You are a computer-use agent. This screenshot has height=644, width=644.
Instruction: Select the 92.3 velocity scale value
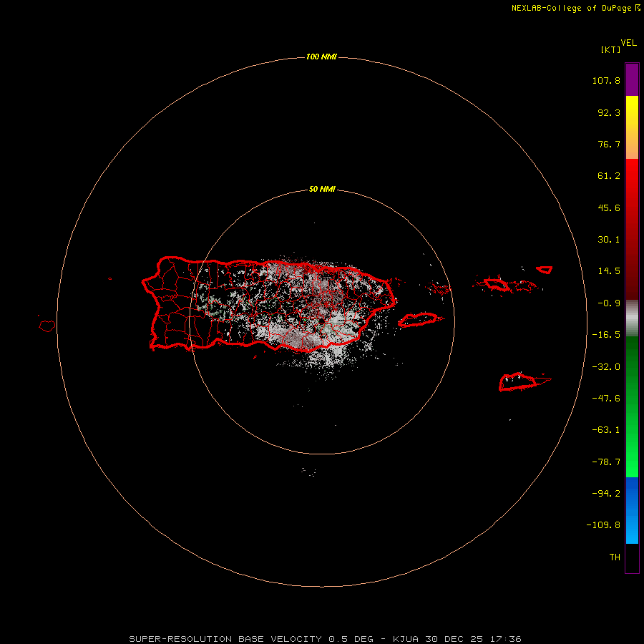click(609, 112)
